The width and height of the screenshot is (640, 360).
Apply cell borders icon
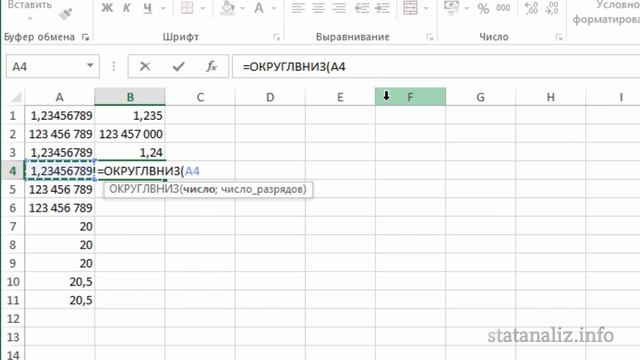(x=187, y=8)
